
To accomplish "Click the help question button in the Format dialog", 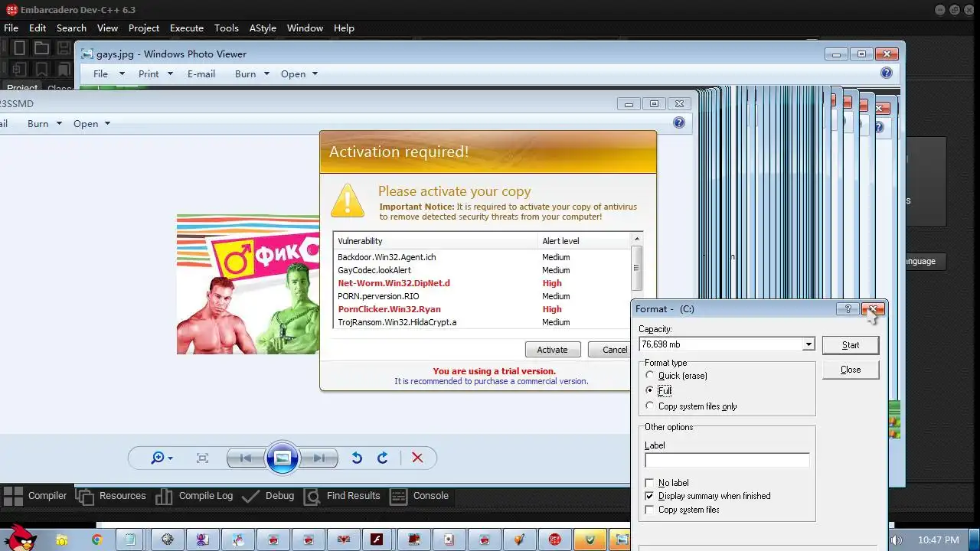I will (847, 309).
